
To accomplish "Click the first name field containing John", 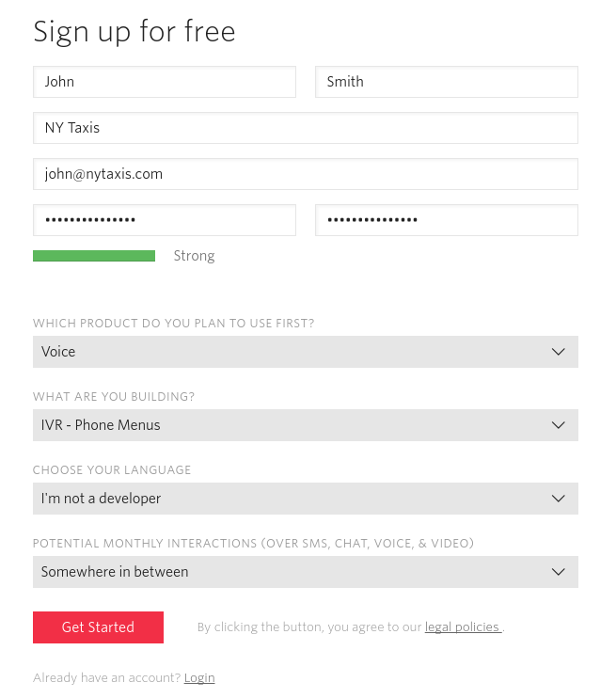I will [x=164, y=82].
